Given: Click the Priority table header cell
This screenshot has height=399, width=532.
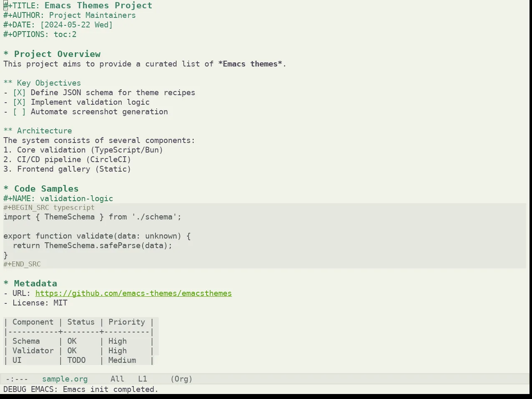Looking at the screenshot, I should click(x=127, y=322).
